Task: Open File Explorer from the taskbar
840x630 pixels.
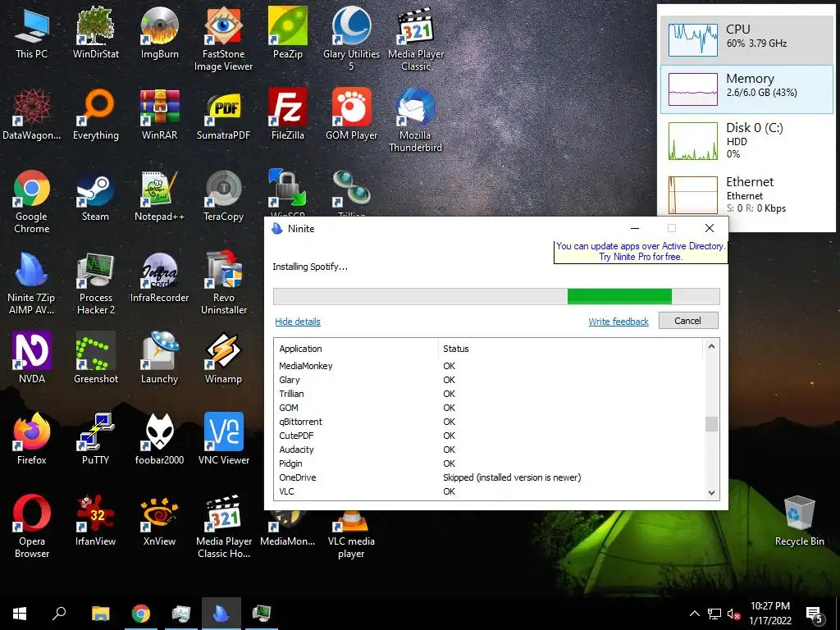Action: click(100, 614)
